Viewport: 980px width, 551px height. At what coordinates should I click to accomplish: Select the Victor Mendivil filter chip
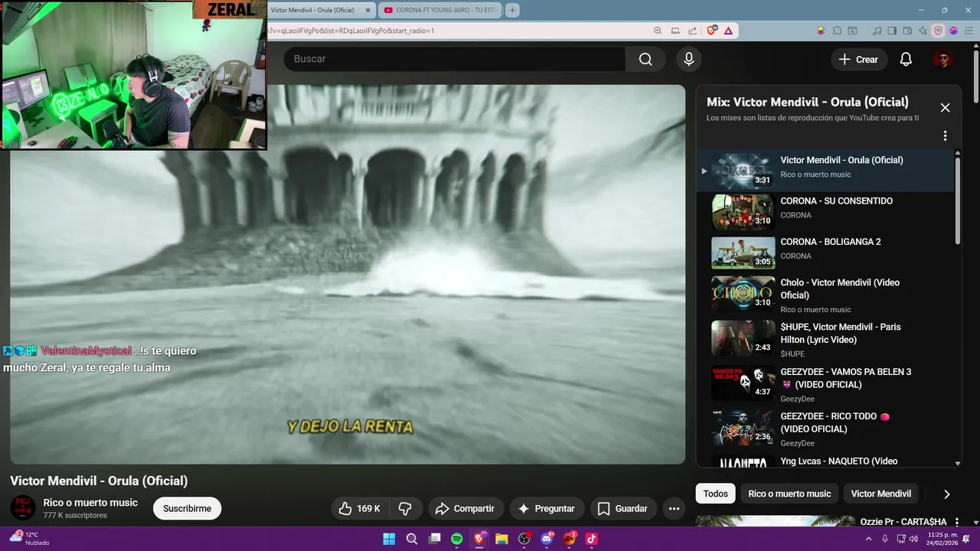880,494
